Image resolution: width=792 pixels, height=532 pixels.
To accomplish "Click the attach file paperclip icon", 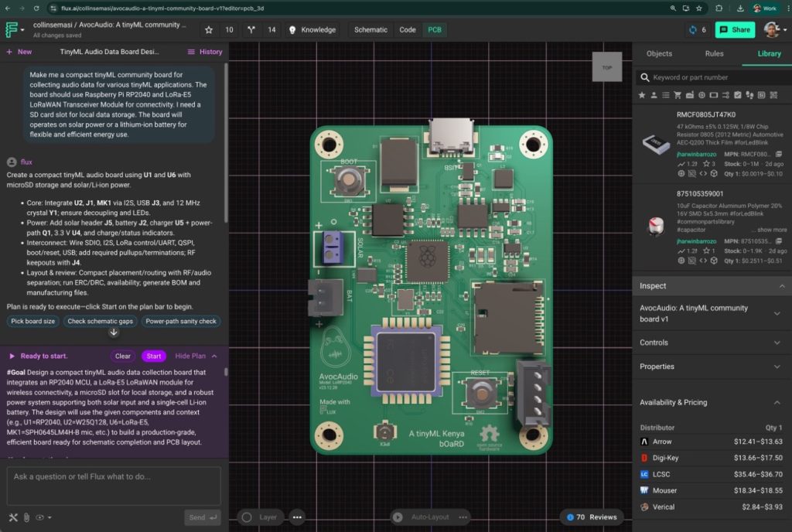I will [26, 517].
